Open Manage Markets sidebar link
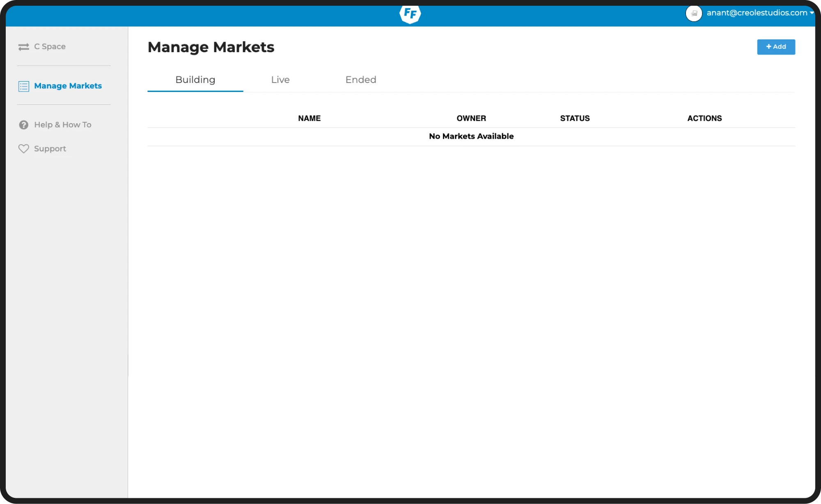This screenshot has width=821, height=504. pyautogui.click(x=68, y=86)
